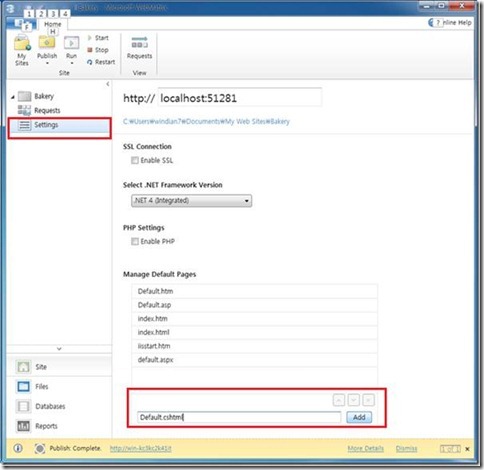Click the publish status icon in notification bar

click(x=40, y=449)
